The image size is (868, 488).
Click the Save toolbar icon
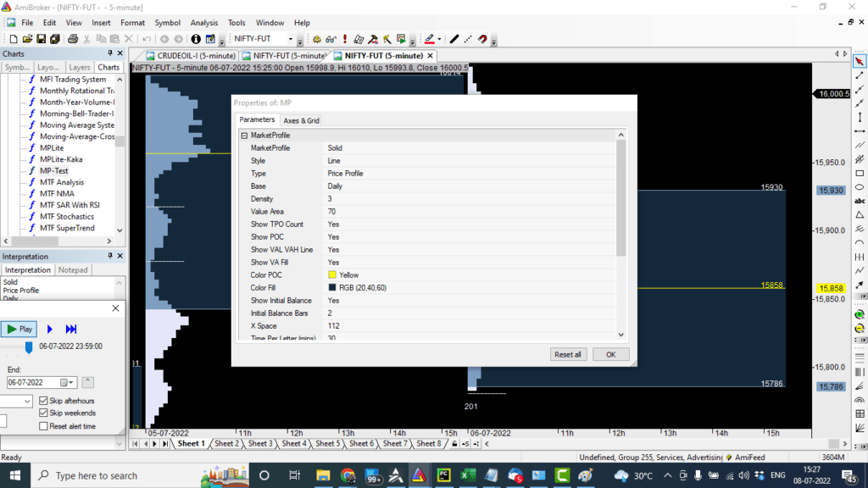[x=41, y=39]
